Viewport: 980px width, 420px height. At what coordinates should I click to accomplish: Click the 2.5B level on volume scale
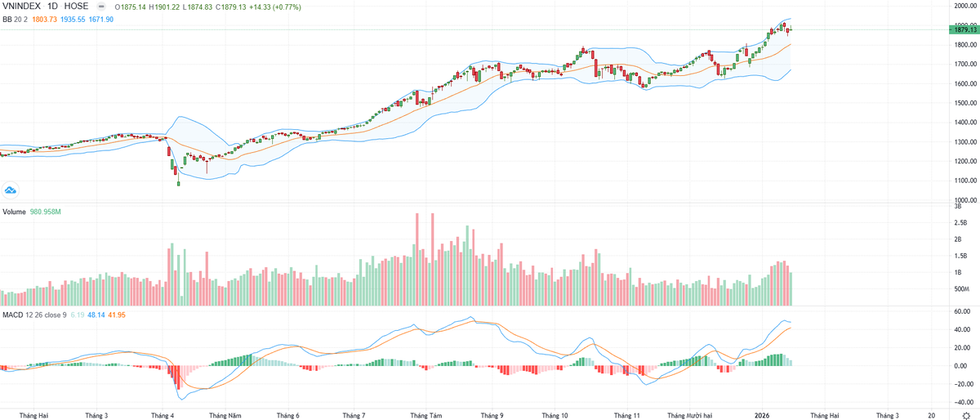coord(961,222)
